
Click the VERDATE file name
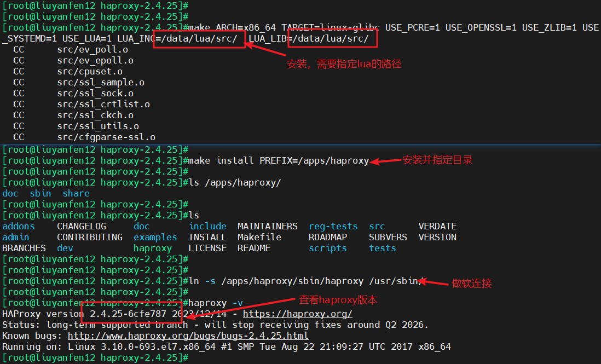pos(437,227)
